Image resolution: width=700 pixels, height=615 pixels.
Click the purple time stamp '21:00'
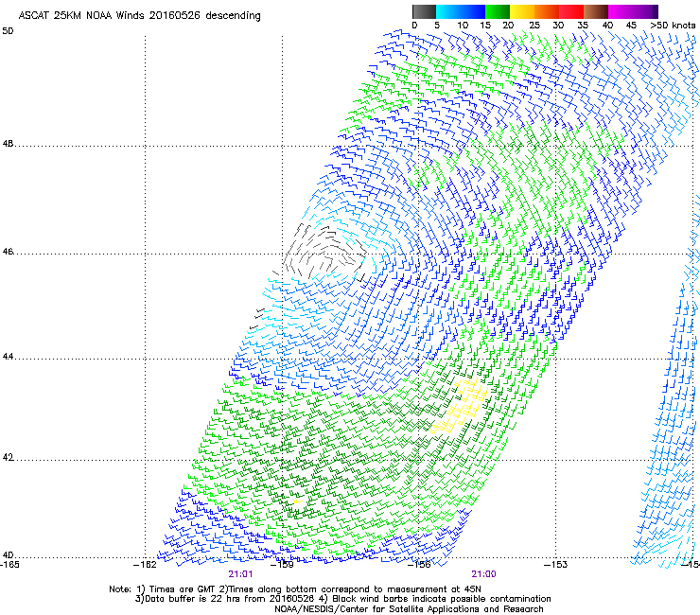(484, 574)
